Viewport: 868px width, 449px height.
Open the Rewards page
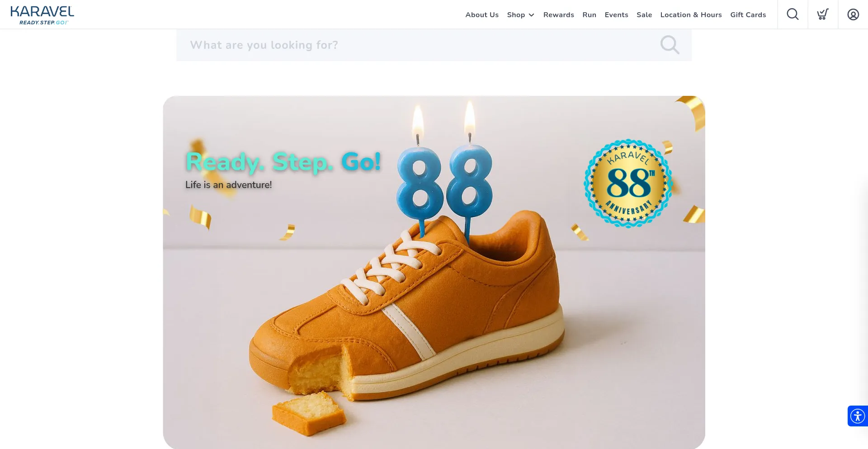tap(559, 15)
